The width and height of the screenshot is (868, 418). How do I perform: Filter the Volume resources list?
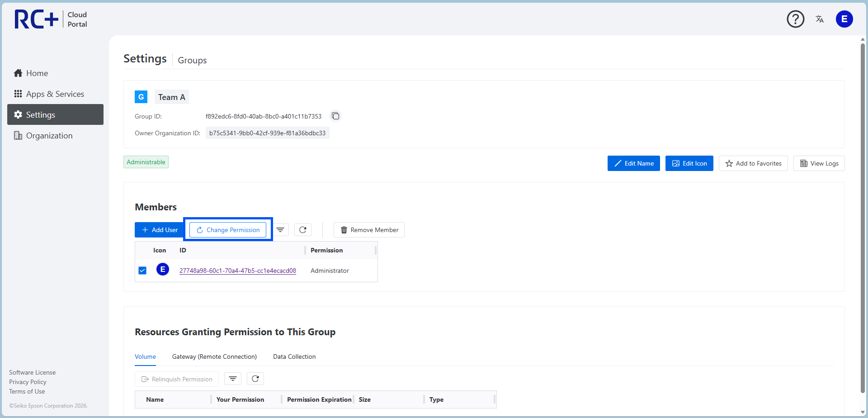point(233,379)
